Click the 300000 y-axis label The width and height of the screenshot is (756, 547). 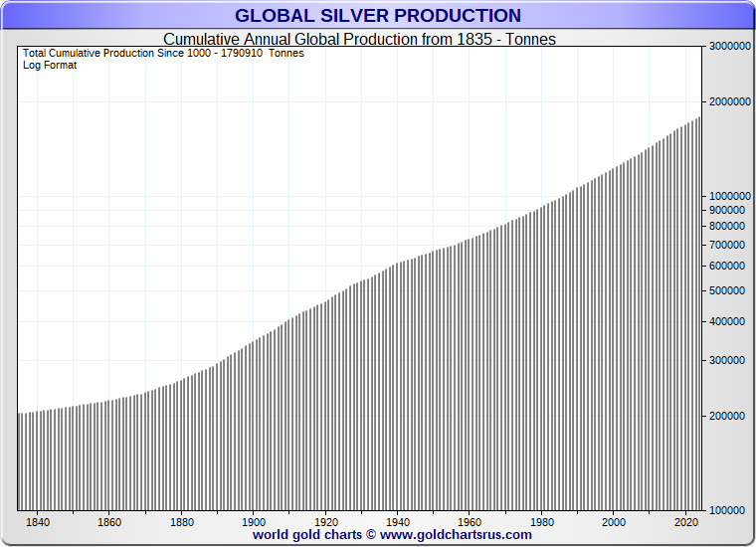(x=728, y=360)
